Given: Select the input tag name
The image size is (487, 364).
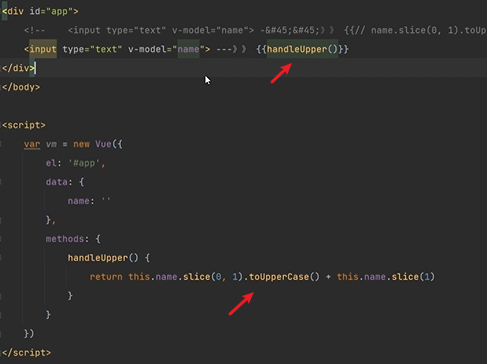Looking at the screenshot, I should tap(43, 49).
